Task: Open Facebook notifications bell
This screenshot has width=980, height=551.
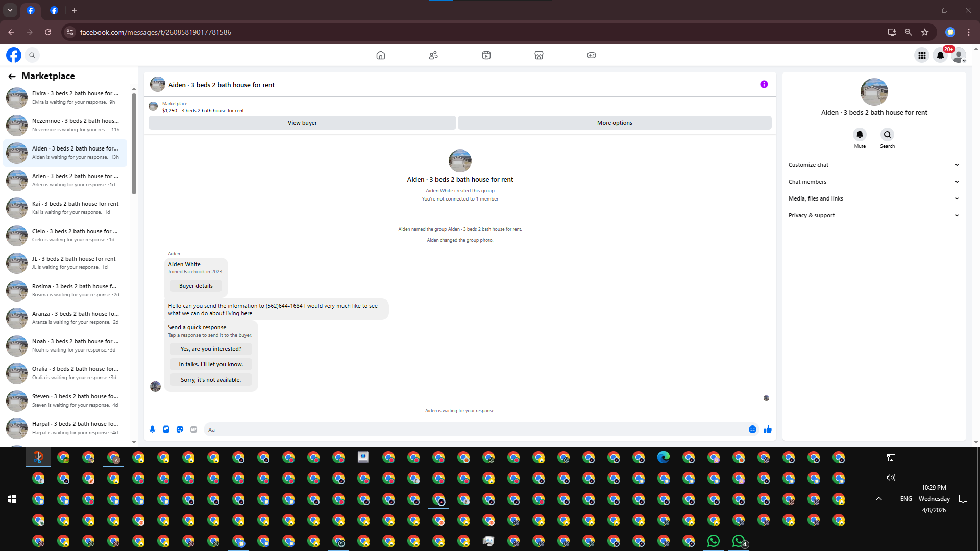Action: (x=940, y=55)
